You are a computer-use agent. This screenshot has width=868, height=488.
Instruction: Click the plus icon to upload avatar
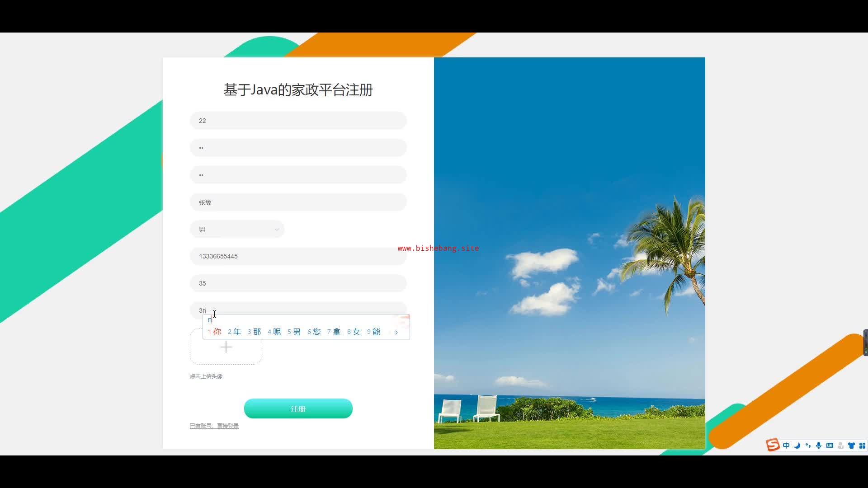pyautogui.click(x=226, y=347)
